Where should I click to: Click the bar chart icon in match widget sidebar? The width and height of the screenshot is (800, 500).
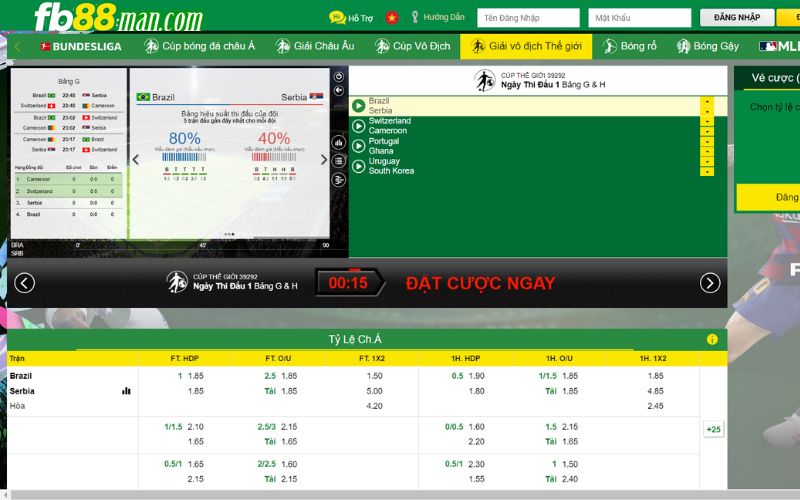pos(338,143)
